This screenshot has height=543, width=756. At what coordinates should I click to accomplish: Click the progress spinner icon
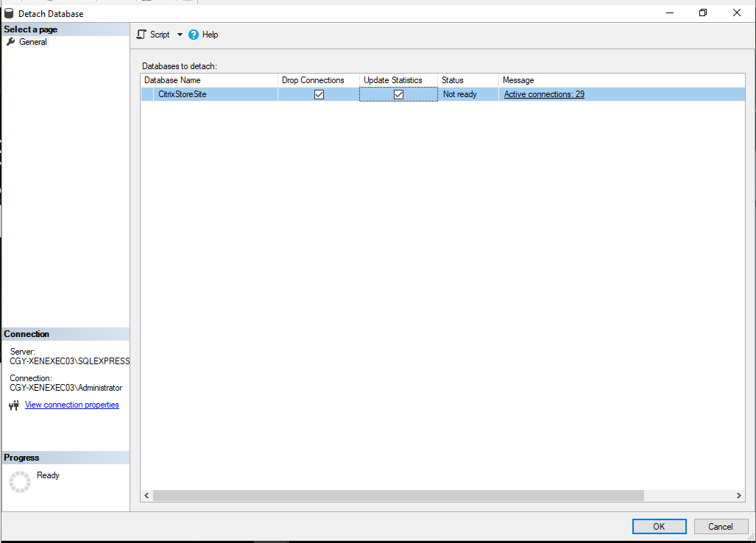[20, 482]
